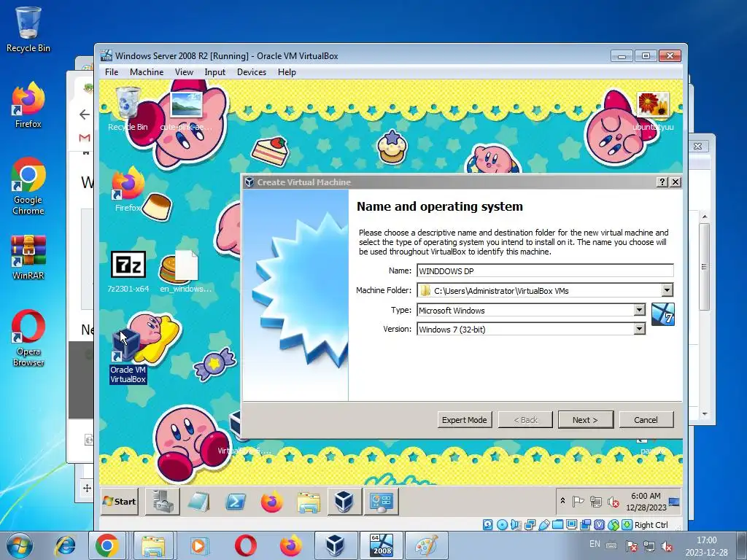Open Paint from the host taskbar
Screen dimensions: 747x560
(427, 545)
